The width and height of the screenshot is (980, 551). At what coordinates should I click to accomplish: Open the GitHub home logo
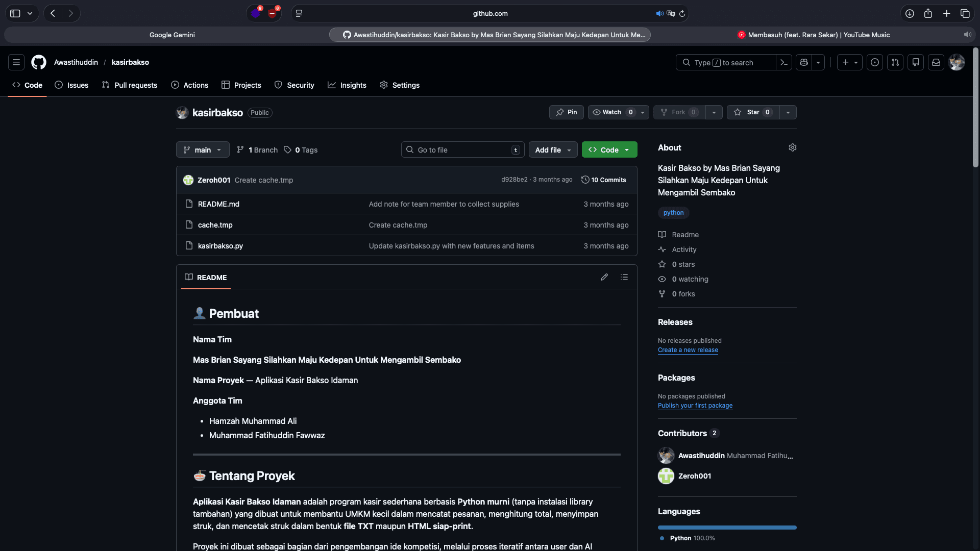click(39, 62)
